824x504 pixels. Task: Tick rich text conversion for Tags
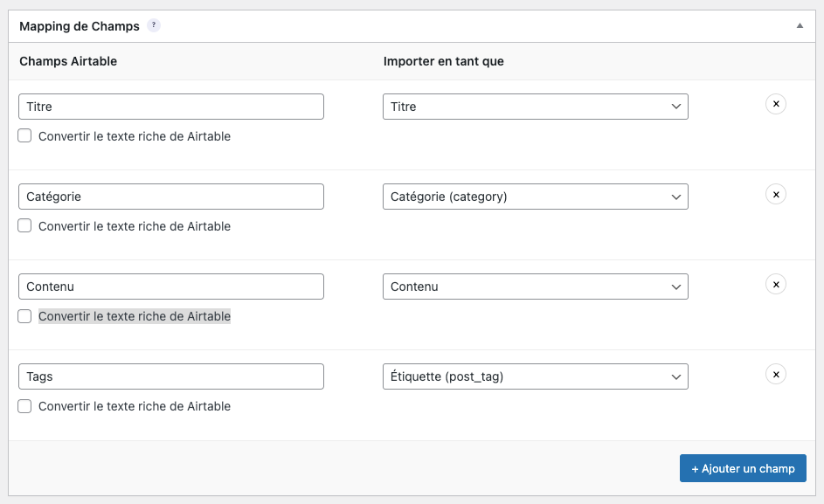pyautogui.click(x=24, y=406)
